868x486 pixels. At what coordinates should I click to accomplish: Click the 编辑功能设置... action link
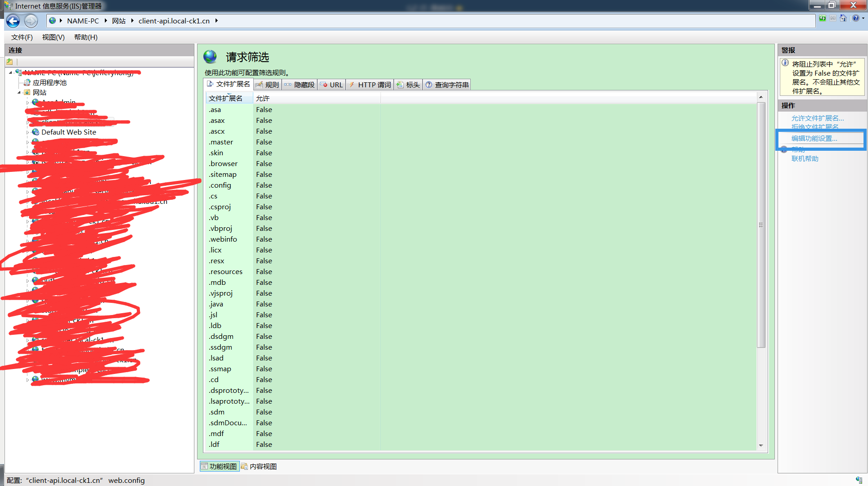(814, 138)
